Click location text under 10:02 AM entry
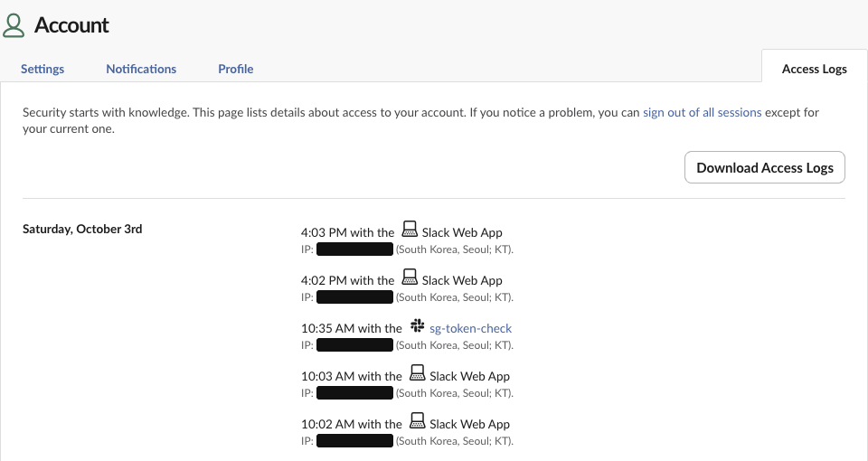This screenshot has height=461, width=868. [455, 441]
